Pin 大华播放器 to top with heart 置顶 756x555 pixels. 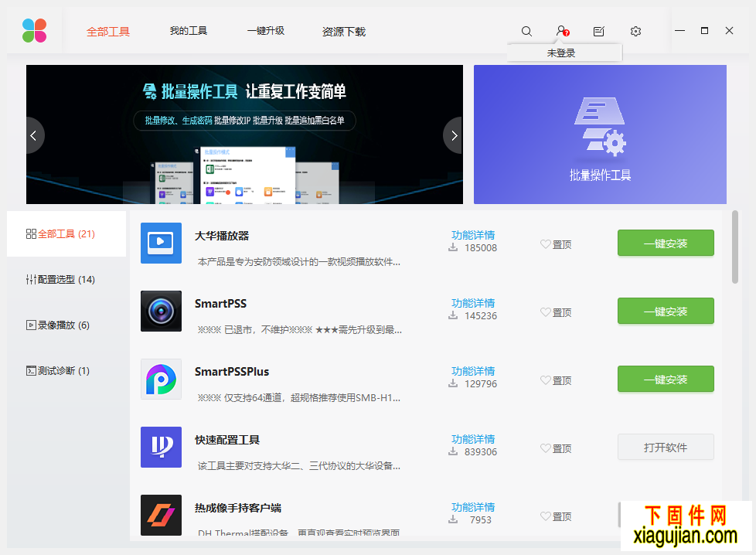pos(556,244)
